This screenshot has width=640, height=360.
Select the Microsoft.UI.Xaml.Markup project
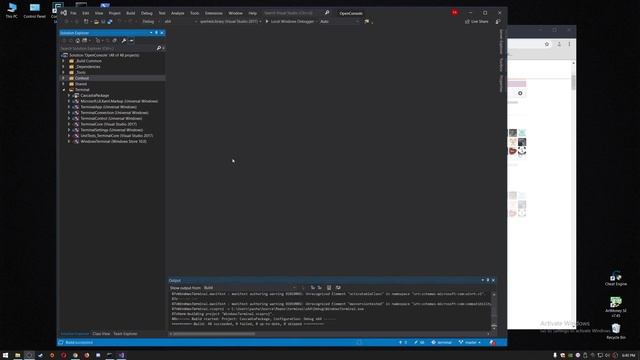click(x=119, y=101)
